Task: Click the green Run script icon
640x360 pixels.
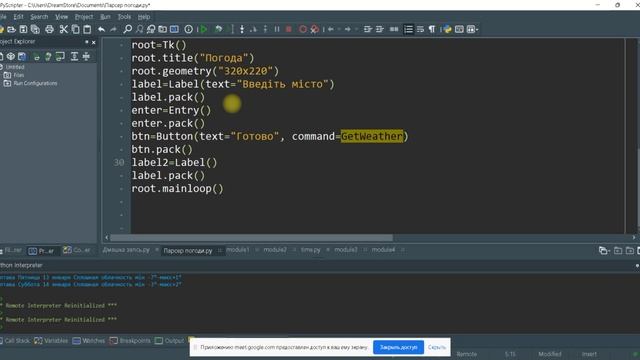Action: (x=203, y=29)
